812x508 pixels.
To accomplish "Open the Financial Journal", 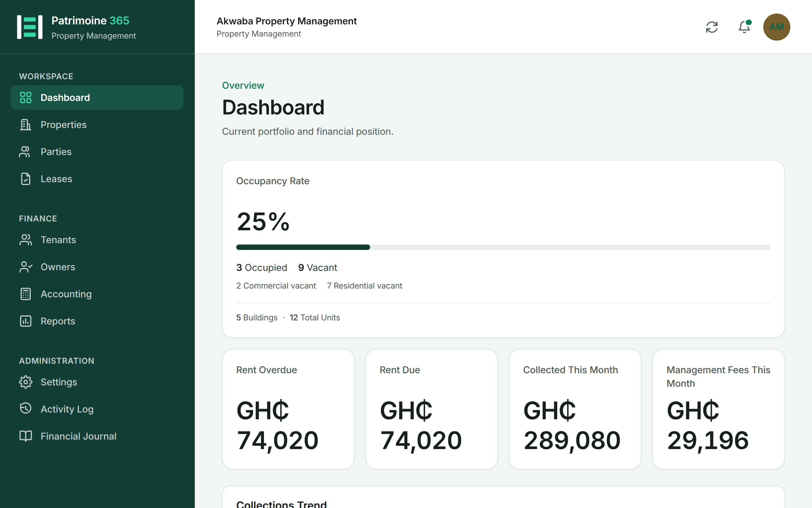I will tap(97, 436).
